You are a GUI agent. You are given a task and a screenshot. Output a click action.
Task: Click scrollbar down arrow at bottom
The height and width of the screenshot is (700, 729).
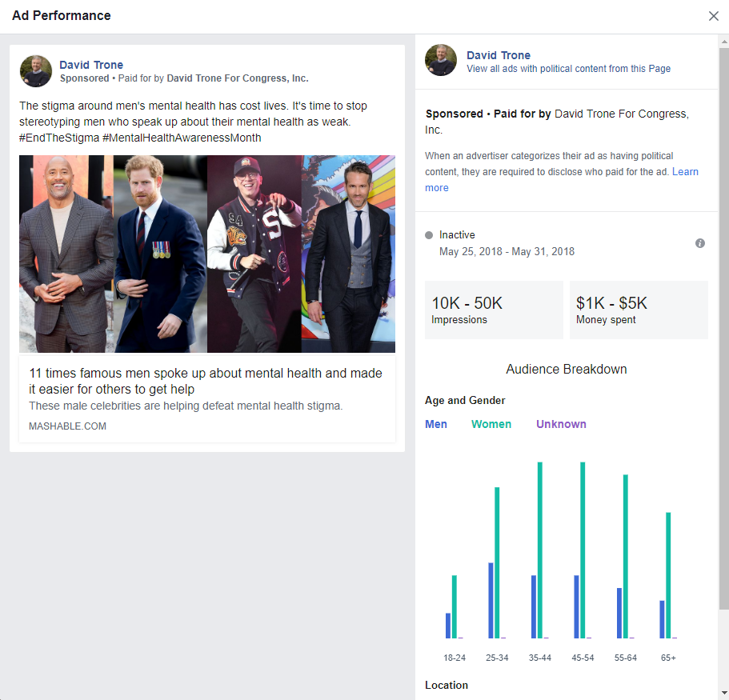click(x=724, y=694)
